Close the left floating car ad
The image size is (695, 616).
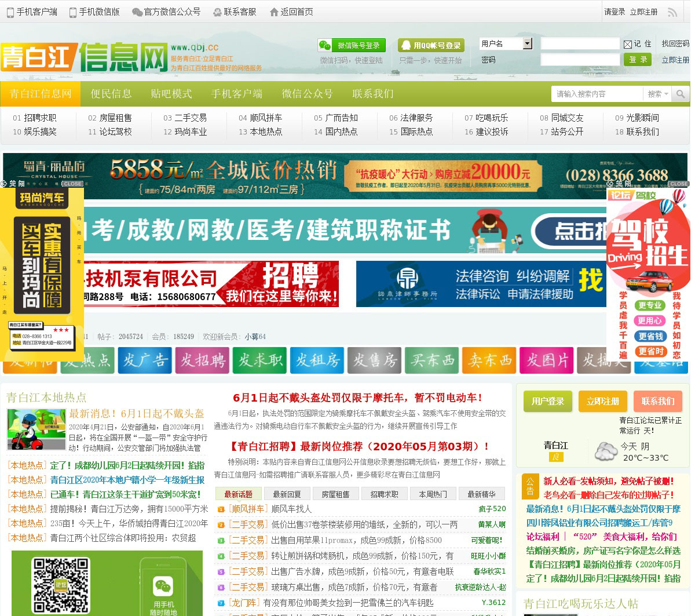(72, 184)
